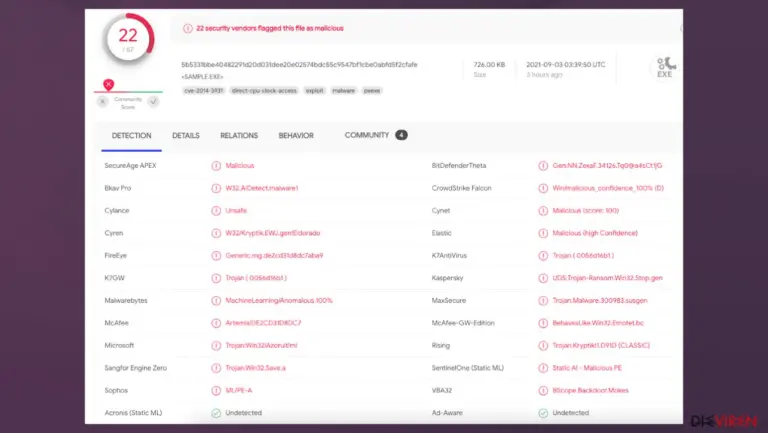Screen dimensions: 768x433
Task: Select the CrowdStrike Falcon vendor name
Action: pyautogui.click(x=461, y=188)
